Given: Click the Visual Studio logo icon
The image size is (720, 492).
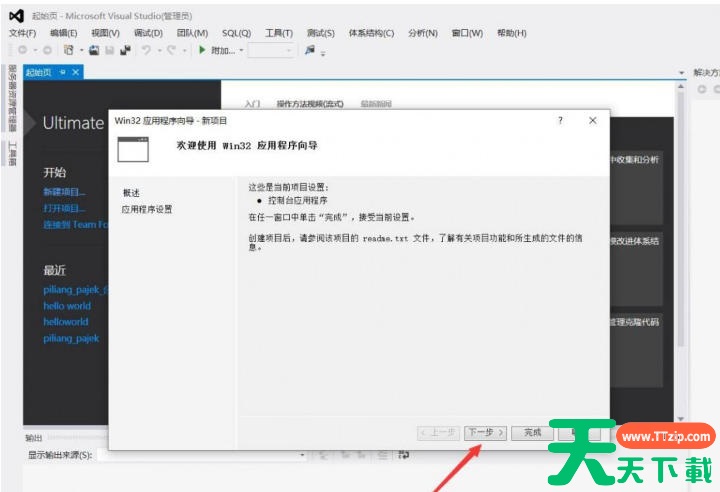Looking at the screenshot, I should (17, 16).
